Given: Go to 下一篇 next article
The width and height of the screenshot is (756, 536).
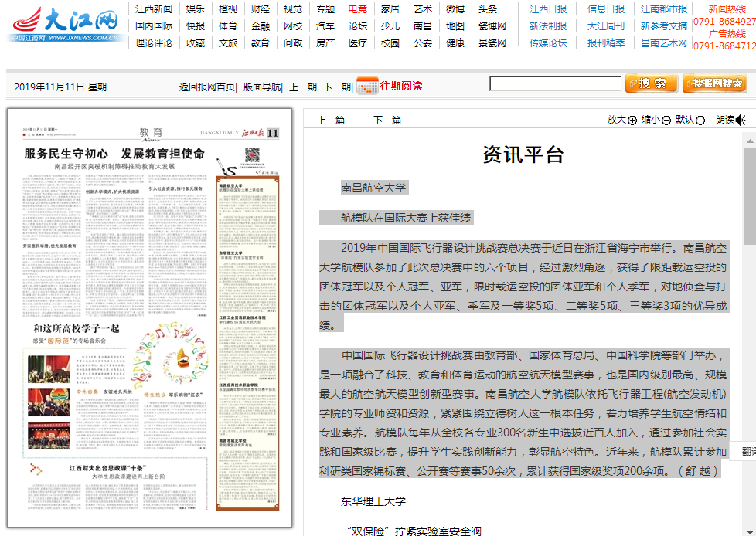Looking at the screenshot, I should coord(387,120).
